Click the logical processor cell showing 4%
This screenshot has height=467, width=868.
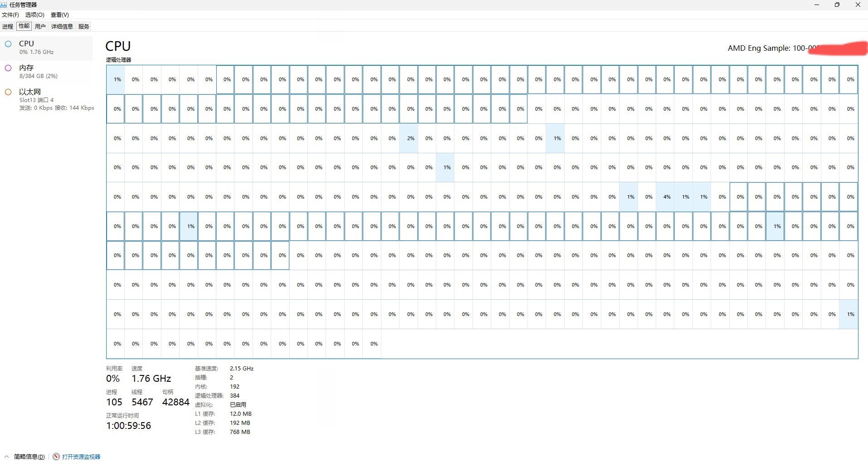pos(667,197)
